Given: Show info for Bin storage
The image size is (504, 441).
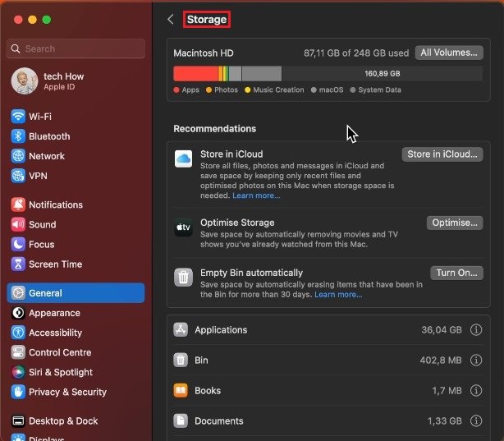Looking at the screenshot, I should point(476,361).
